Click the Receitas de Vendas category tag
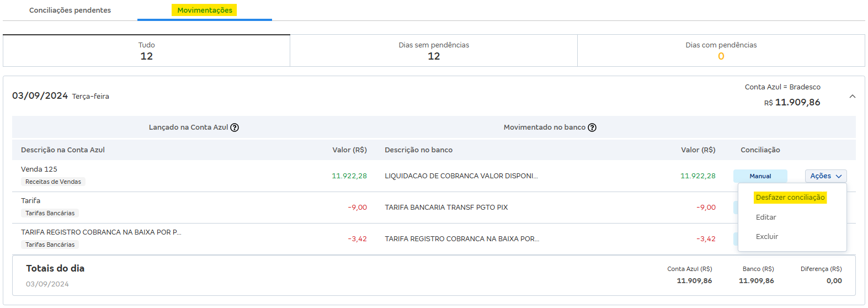The width and height of the screenshot is (868, 308). point(53,182)
